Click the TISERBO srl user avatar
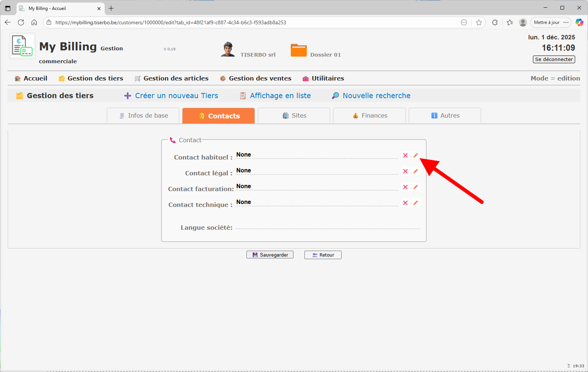This screenshot has height=372, width=588. point(228,49)
